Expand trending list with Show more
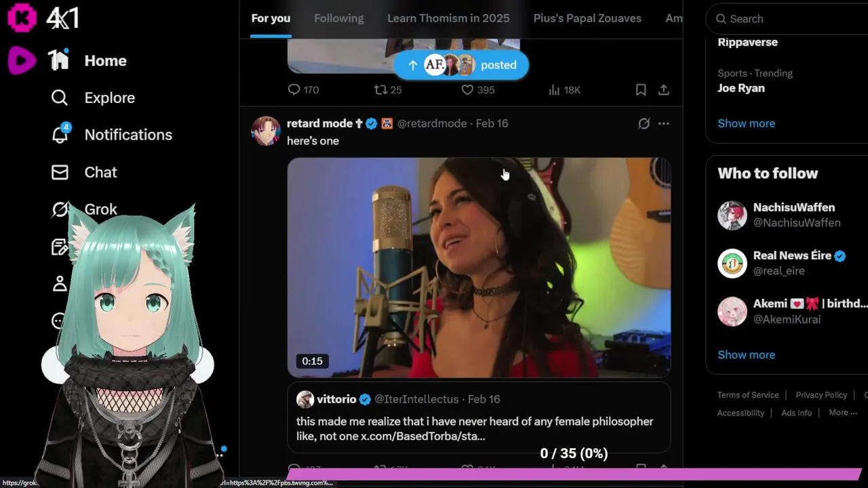868x488 pixels. (x=746, y=123)
